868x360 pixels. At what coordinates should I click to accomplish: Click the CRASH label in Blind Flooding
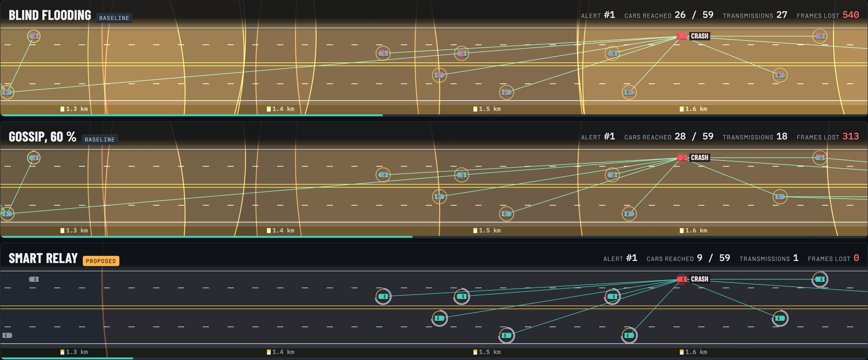coord(699,36)
